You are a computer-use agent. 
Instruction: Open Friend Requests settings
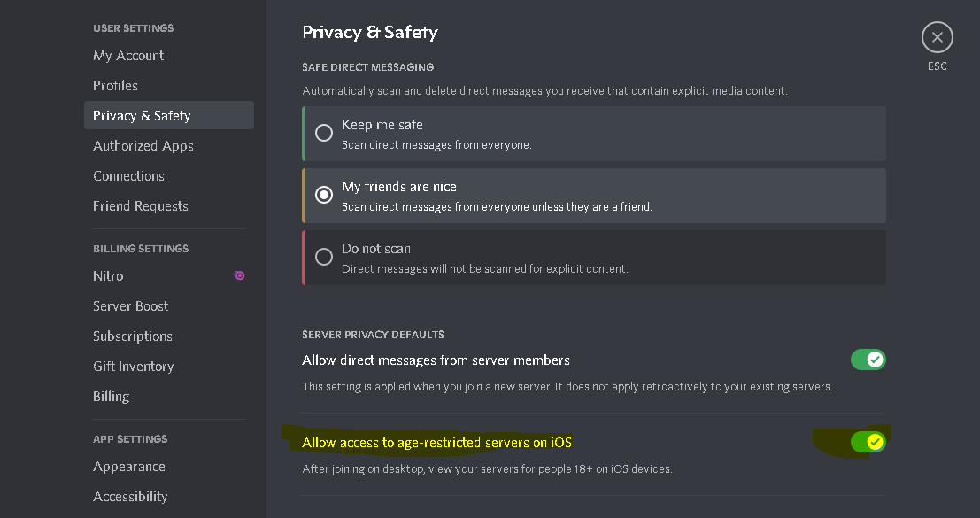[x=140, y=205]
